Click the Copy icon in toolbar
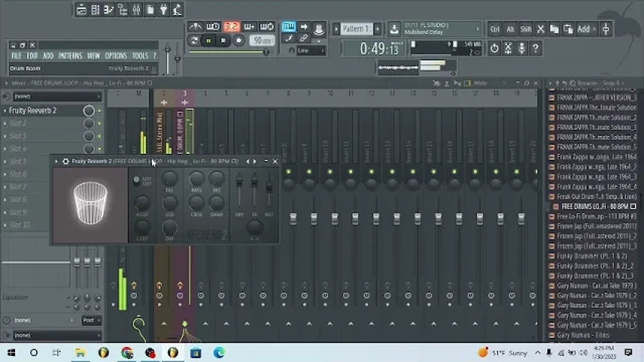644x362 pixels. coord(554,30)
